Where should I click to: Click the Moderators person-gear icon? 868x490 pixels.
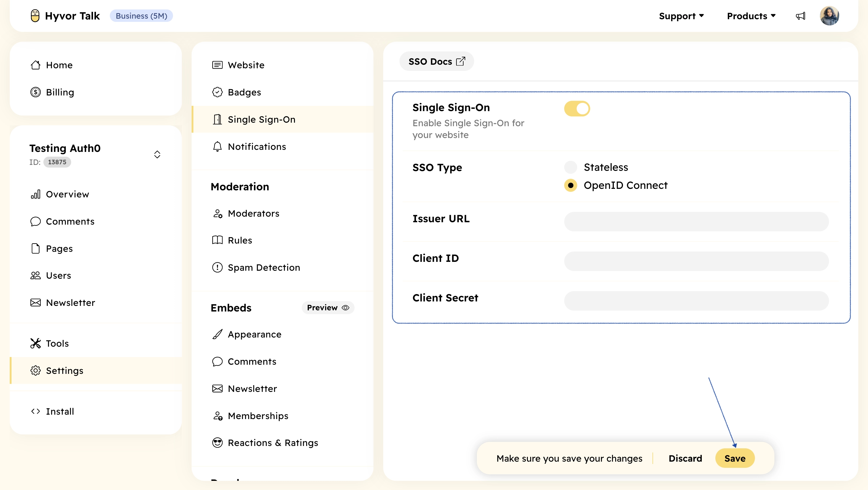coord(217,213)
